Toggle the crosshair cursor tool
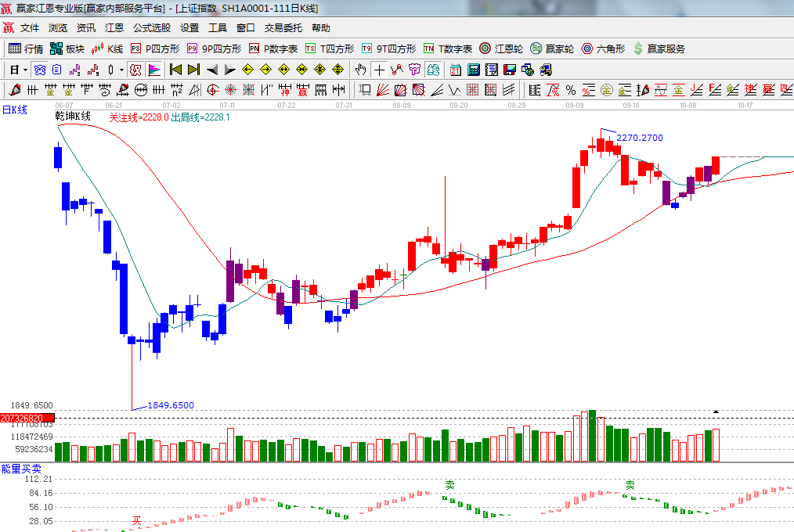This screenshot has width=794, height=532. tap(379, 69)
